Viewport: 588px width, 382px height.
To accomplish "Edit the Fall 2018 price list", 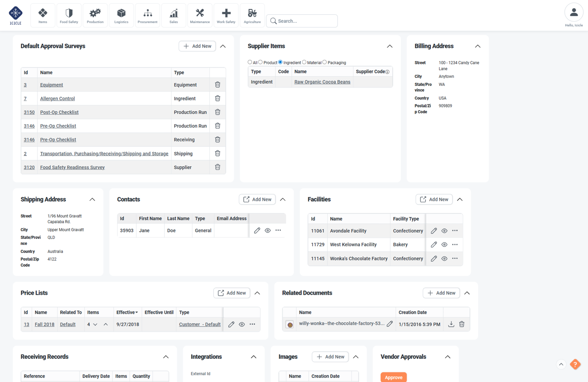I will coord(231,324).
